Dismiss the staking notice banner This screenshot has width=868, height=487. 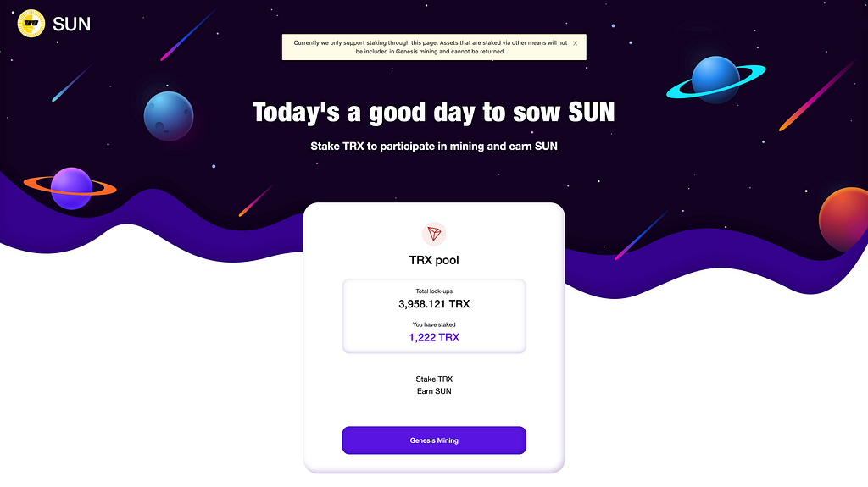[x=576, y=43]
